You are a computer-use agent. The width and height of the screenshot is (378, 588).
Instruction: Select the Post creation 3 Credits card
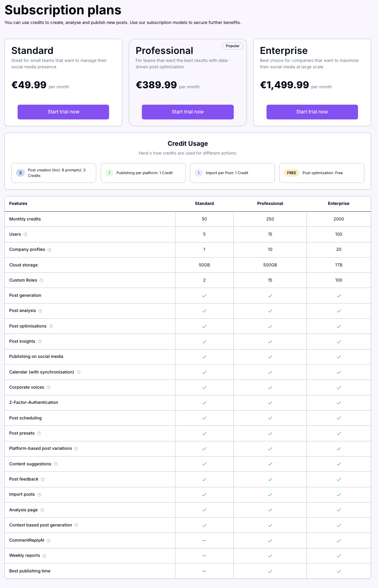pos(54,173)
